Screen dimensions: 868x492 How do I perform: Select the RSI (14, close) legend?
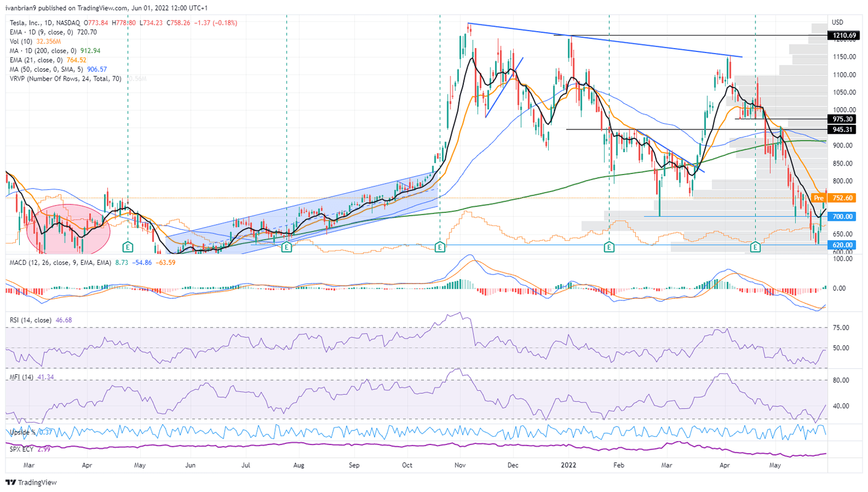(41, 320)
